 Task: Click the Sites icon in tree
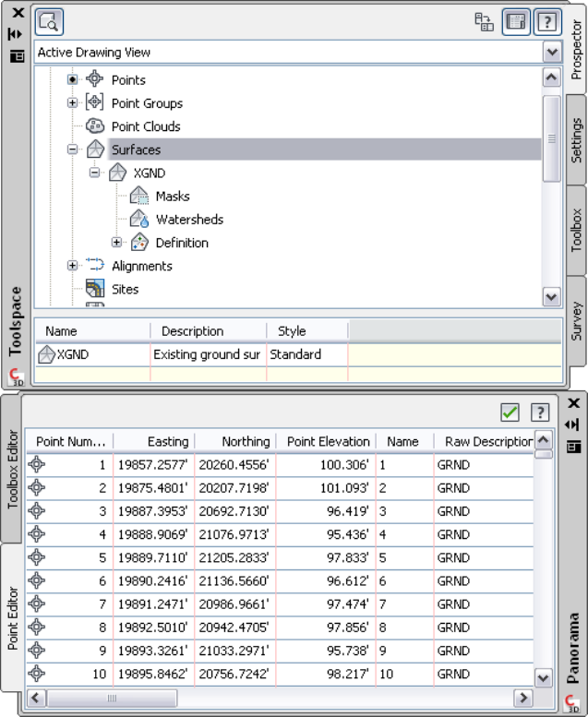click(95, 289)
